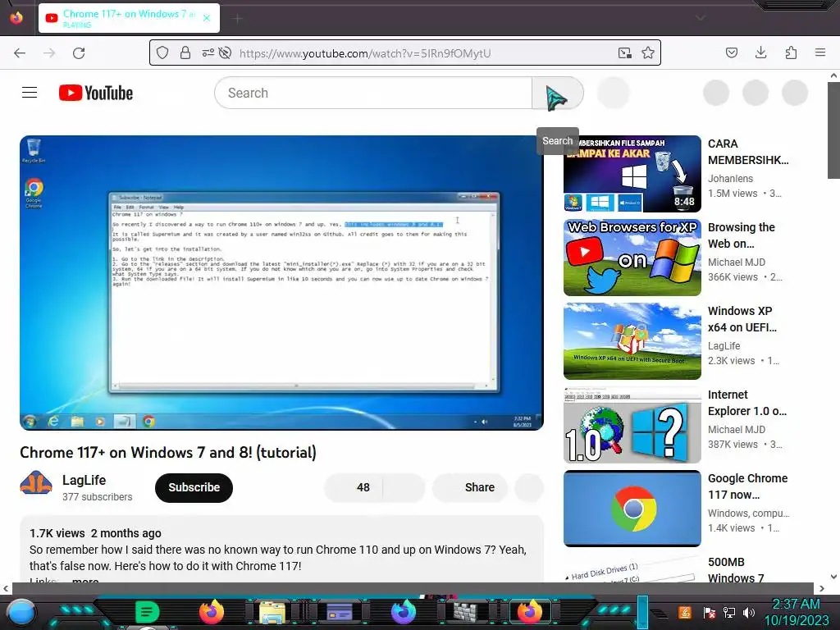Click the horizontal scrollbar left arrow
The width and height of the screenshot is (840, 630).
tap(6, 588)
